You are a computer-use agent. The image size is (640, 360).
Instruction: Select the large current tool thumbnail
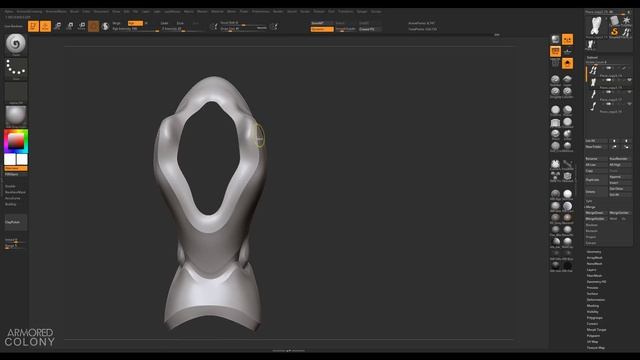(596, 26)
